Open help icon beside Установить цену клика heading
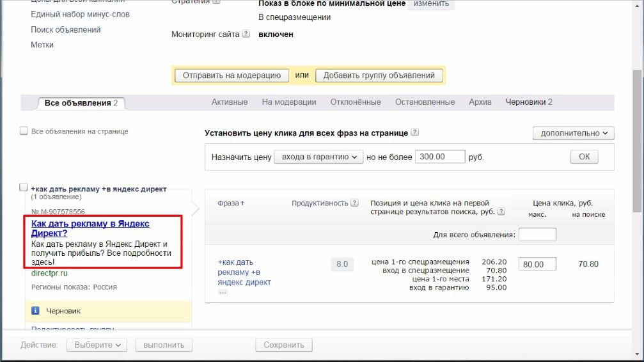The image size is (644, 362). [x=415, y=132]
